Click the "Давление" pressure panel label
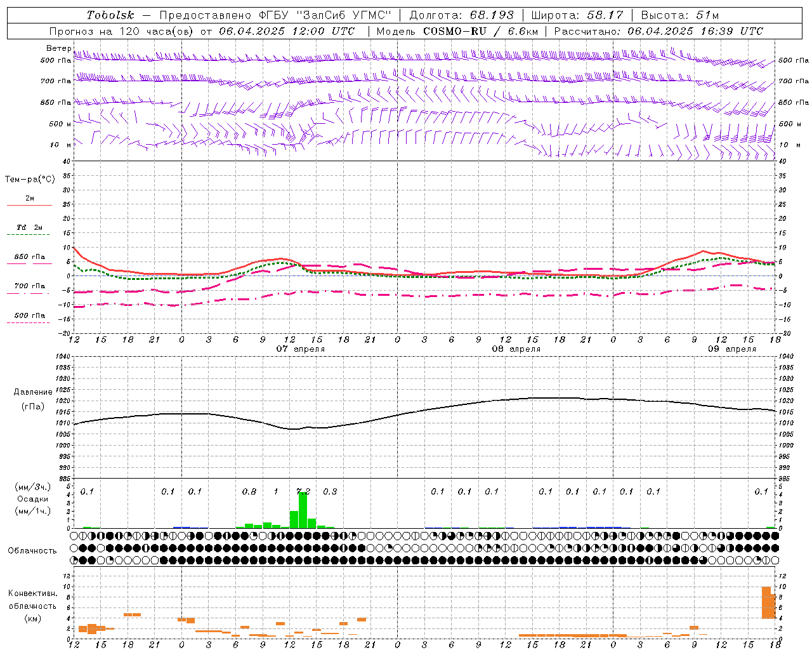812x650 pixels. [32, 392]
